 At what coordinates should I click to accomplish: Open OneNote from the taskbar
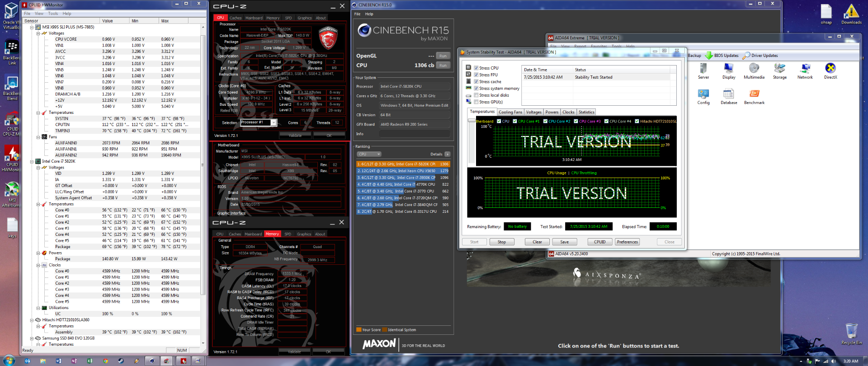74,361
